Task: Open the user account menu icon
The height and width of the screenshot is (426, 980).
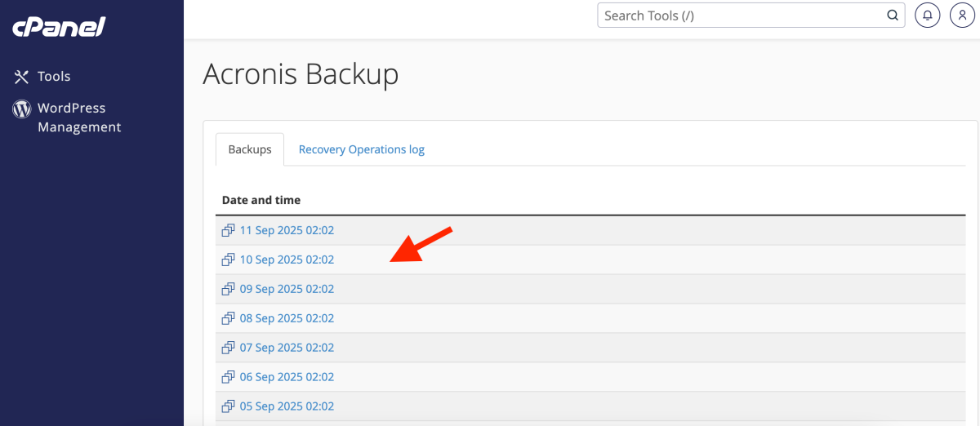Action: click(x=963, y=16)
